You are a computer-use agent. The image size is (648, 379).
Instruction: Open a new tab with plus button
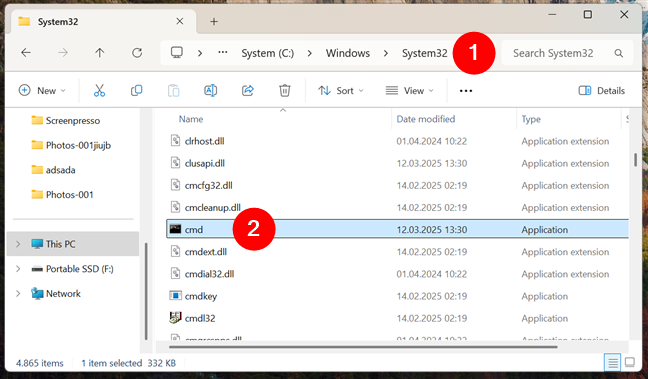214,21
